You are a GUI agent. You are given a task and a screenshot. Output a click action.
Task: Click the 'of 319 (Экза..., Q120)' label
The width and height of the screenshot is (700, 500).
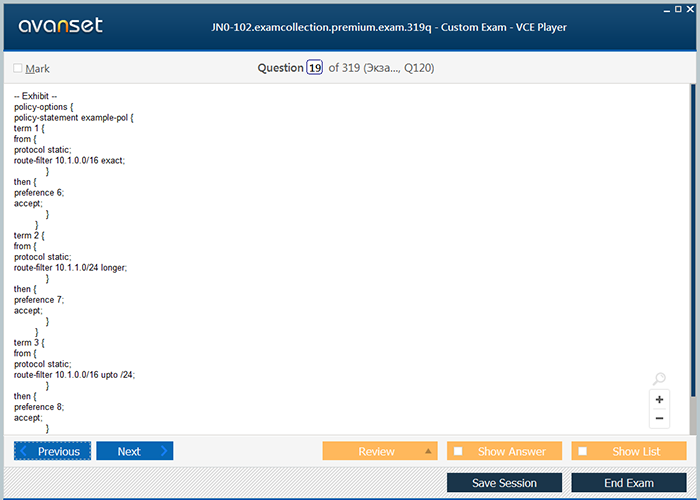click(381, 68)
